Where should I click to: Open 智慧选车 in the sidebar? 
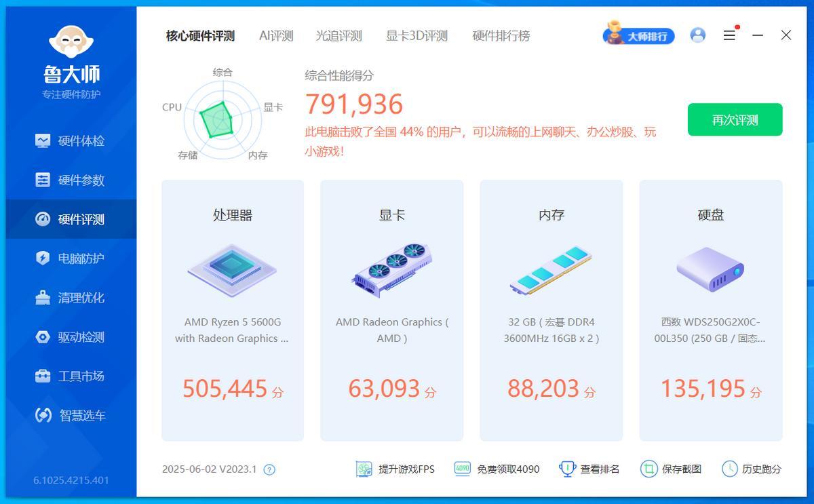(x=71, y=416)
